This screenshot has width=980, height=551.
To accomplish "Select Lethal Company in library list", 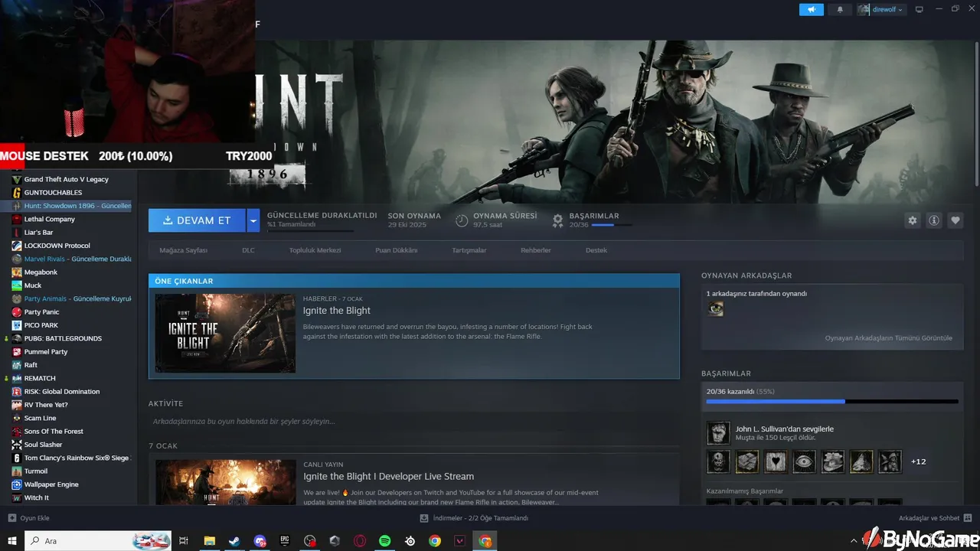I will [50, 219].
